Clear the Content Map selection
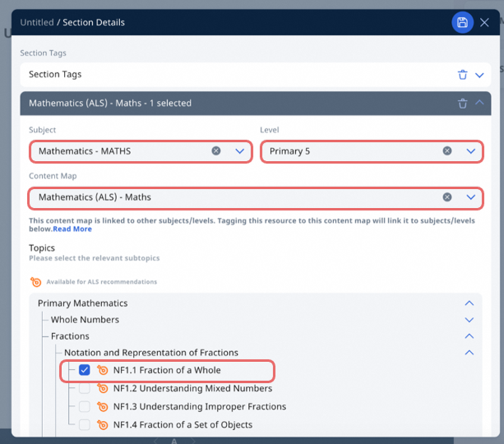The height and width of the screenshot is (444, 504). [447, 197]
